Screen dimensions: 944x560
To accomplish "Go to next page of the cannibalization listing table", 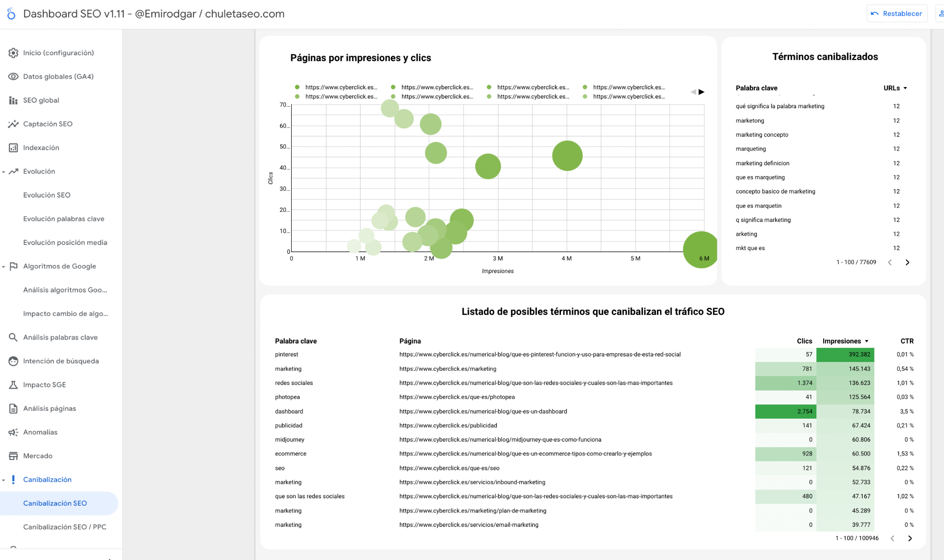I will click(910, 538).
